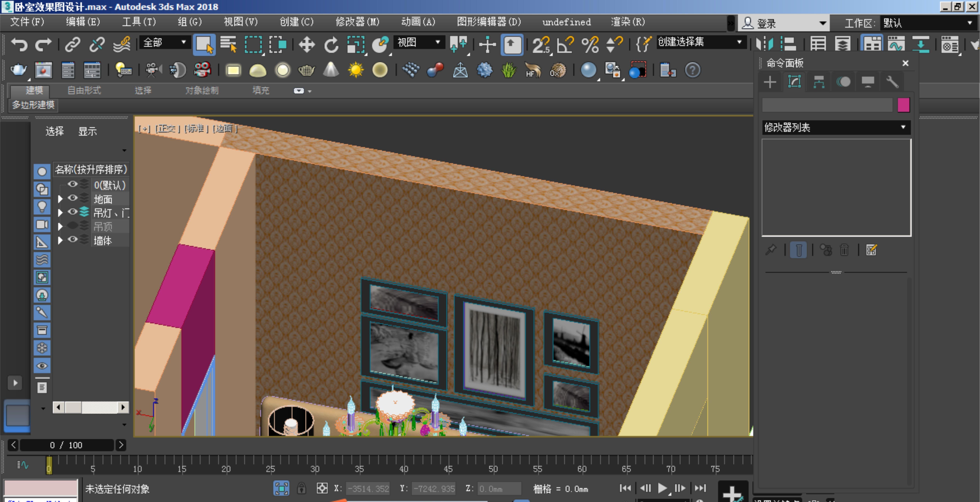Click 选择 in scene explorer header

click(55, 131)
